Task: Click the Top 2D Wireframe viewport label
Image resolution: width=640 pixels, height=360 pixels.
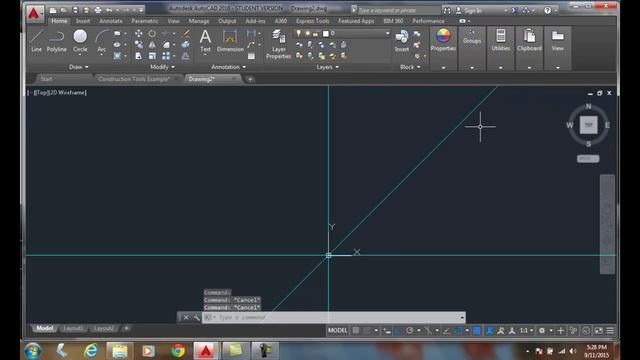Action: tap(60, 93)
